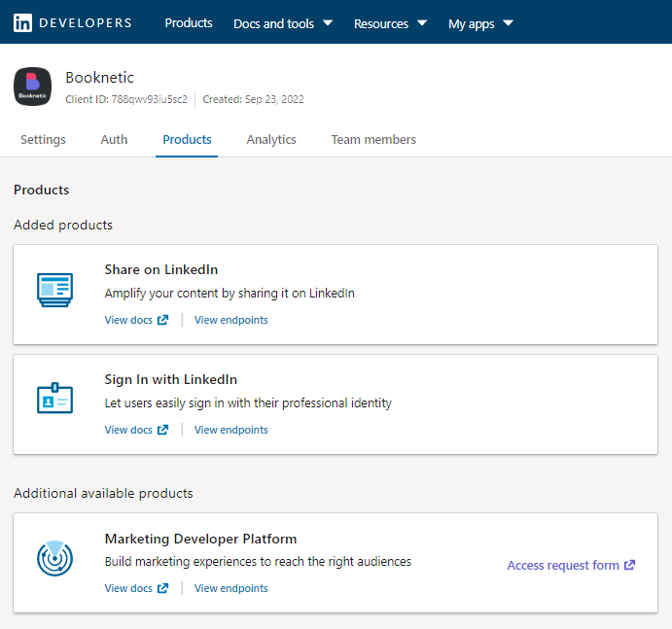Click the LinkedIn logo in header
Viewport: 672px width, 629px height.
(22, 22)
